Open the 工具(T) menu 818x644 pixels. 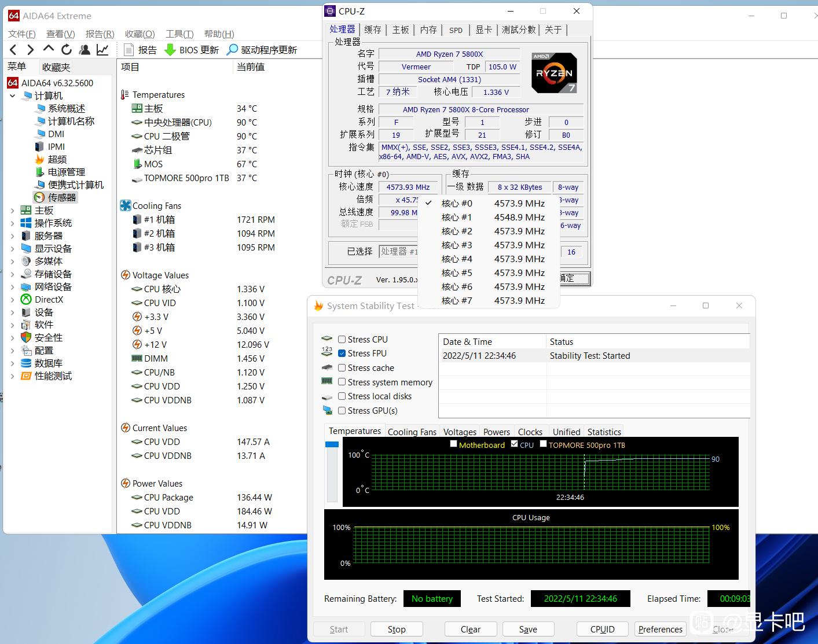pos(179,34)
